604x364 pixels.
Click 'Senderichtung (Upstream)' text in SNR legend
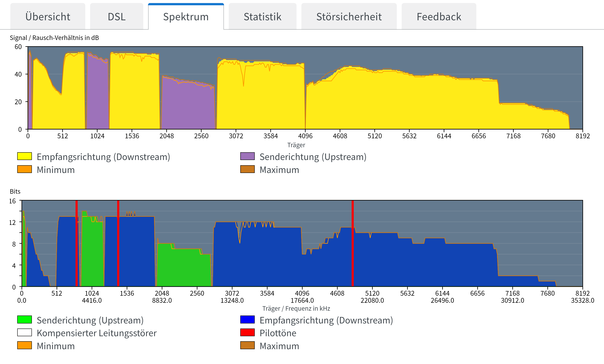[313, 157]
